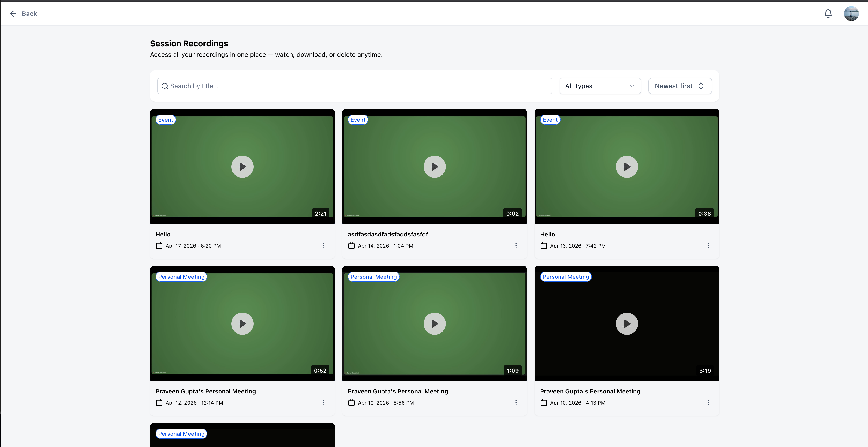Play the 0:52 Personal Meeting recording
This screenshot has width=868, height=447.
click(242, 323)
